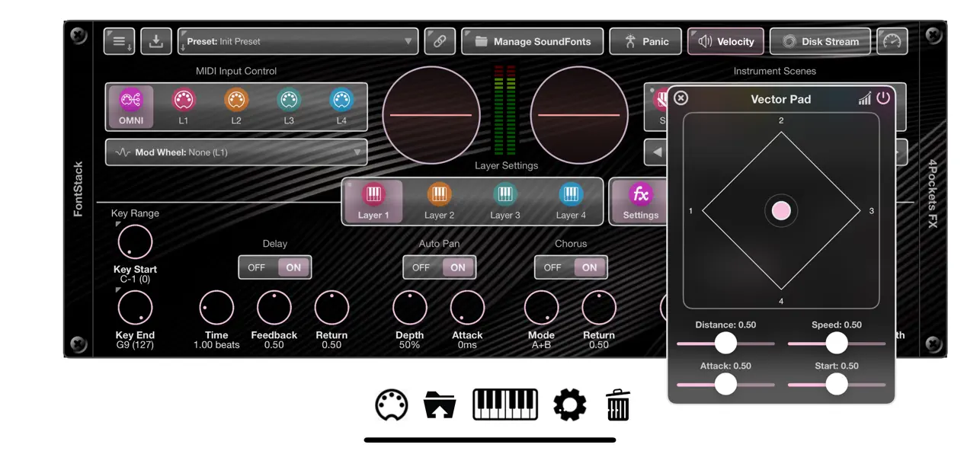Image resolution: width=980 pixels, height=451 pixels.
Task: Open the piano keyboard icon in bottom bar
Action: (x=505, y=405)
